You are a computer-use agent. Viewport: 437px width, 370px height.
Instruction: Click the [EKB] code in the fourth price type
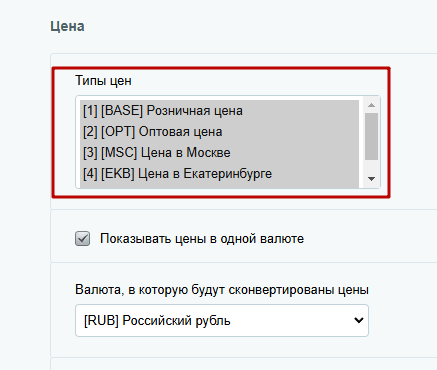[118, 174]
